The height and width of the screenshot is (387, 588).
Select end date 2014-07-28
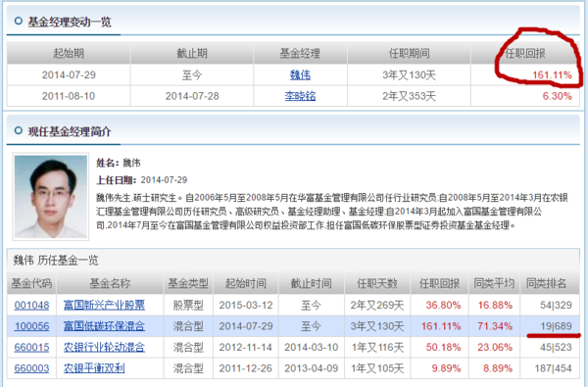[192, 96]
